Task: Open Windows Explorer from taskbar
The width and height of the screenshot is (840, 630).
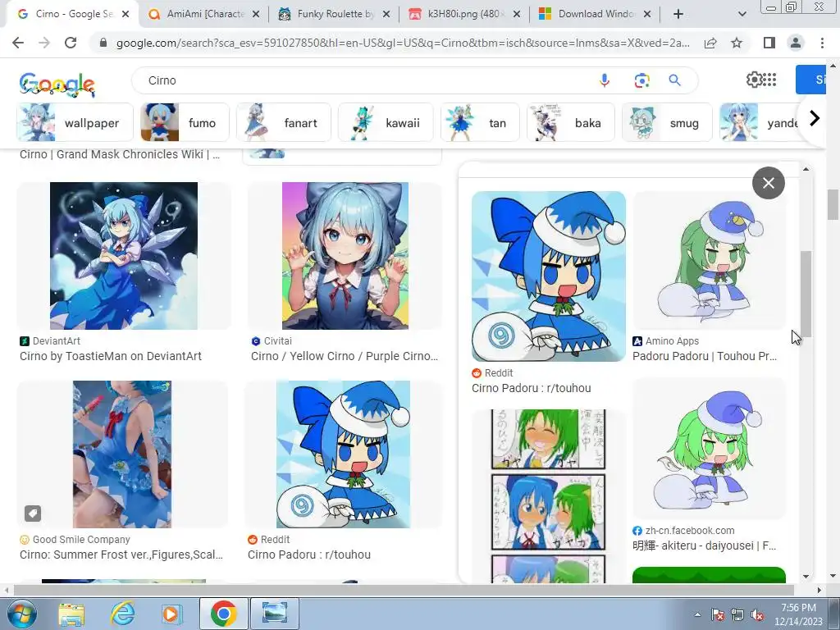Action: (x=71, y=614)
